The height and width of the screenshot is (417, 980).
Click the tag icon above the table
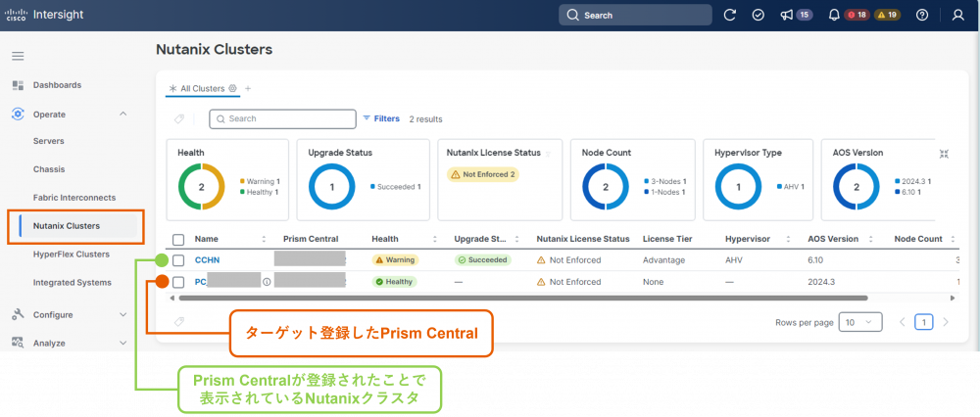tap(178, 118)
